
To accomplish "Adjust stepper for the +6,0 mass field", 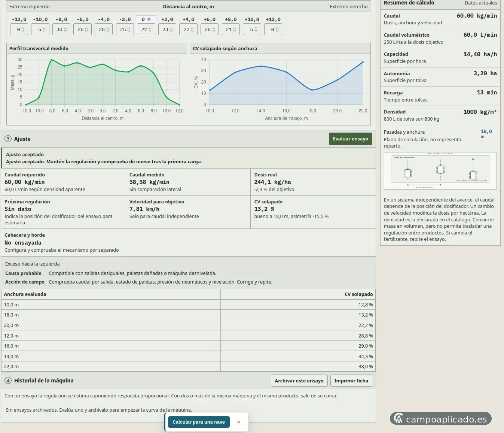I will [x=214, y=30].
